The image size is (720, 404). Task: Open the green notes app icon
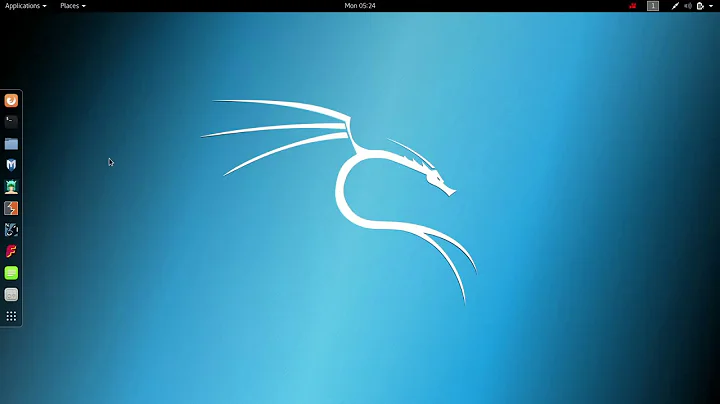point(11,273)
